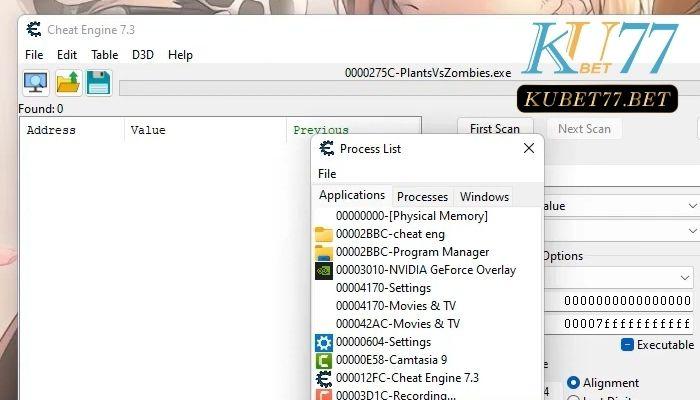The height and width of the screenshot is (400, 700).
Task: Open the D3D menu
Action: click(x=143, y=55)
